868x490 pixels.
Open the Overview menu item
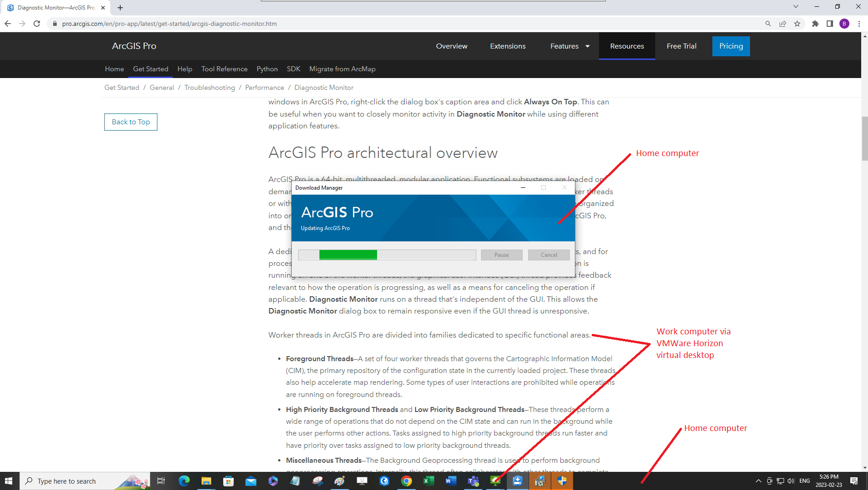point(451,46)
